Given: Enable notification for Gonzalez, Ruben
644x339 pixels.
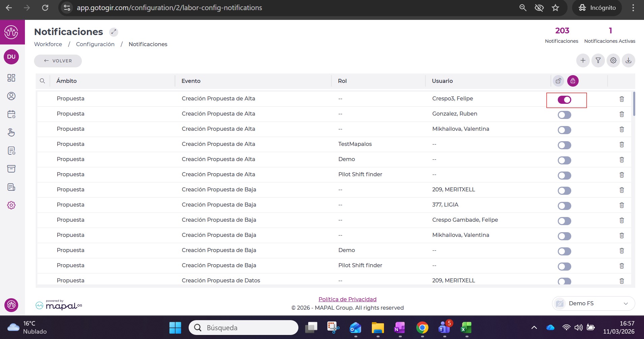Looking at the screenshot, I should click(564, 115).
